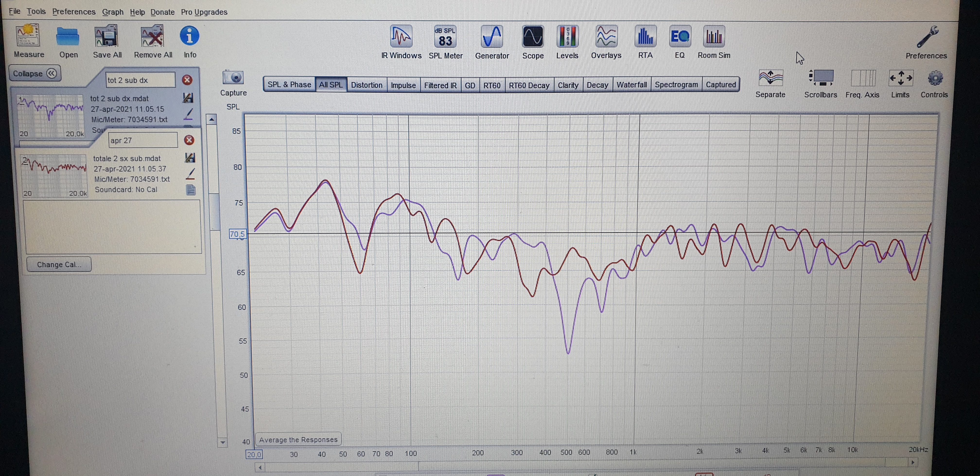Change trace color for totale 2 sx sub
The image size is (980, 476).
pyautogui.click(x=191, y=174)
